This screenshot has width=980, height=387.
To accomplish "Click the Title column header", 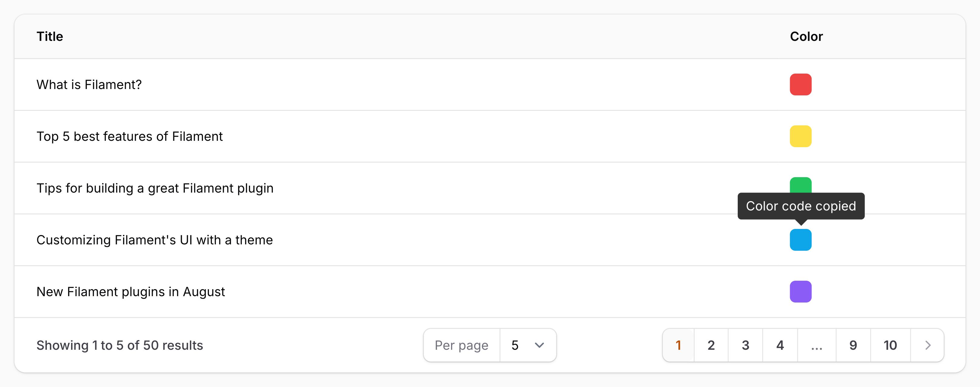I will click(50, 37).
